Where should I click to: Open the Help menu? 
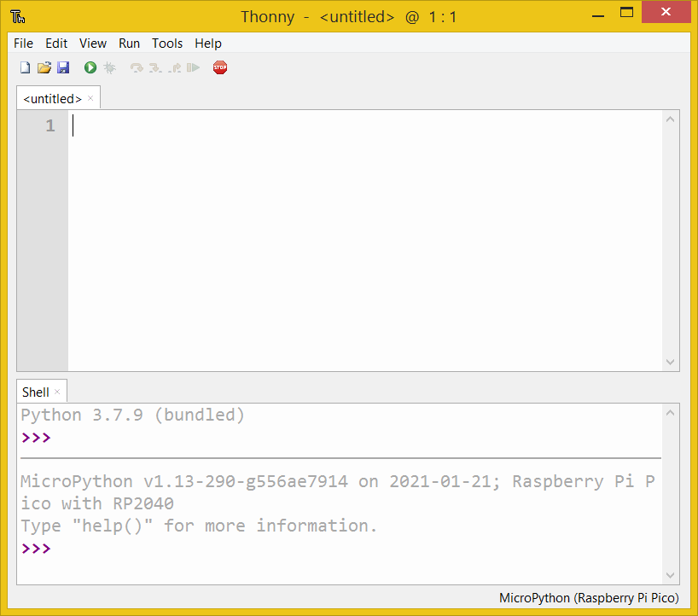coord(208,44)
